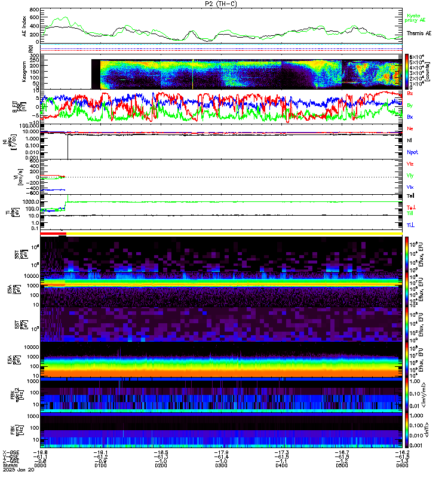Click the red "Bz" legend label
This screenshot has width=448, height=478.
click(x=410, y=93)
